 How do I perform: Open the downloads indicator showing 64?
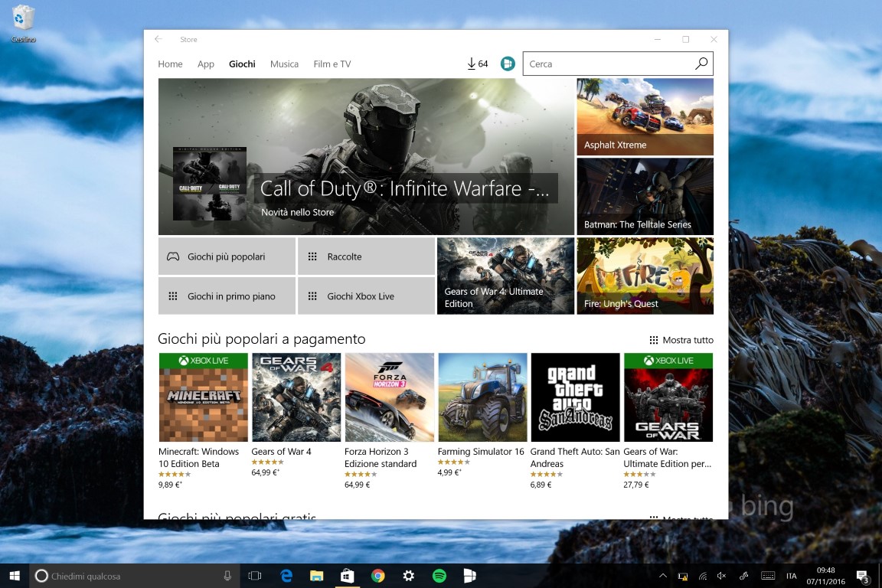click(477, 64)
